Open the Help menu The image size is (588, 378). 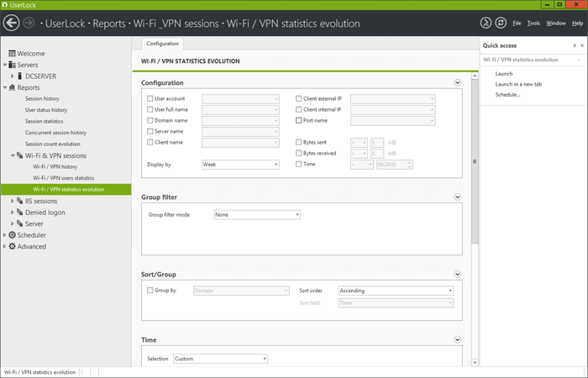tap(578, 24)
